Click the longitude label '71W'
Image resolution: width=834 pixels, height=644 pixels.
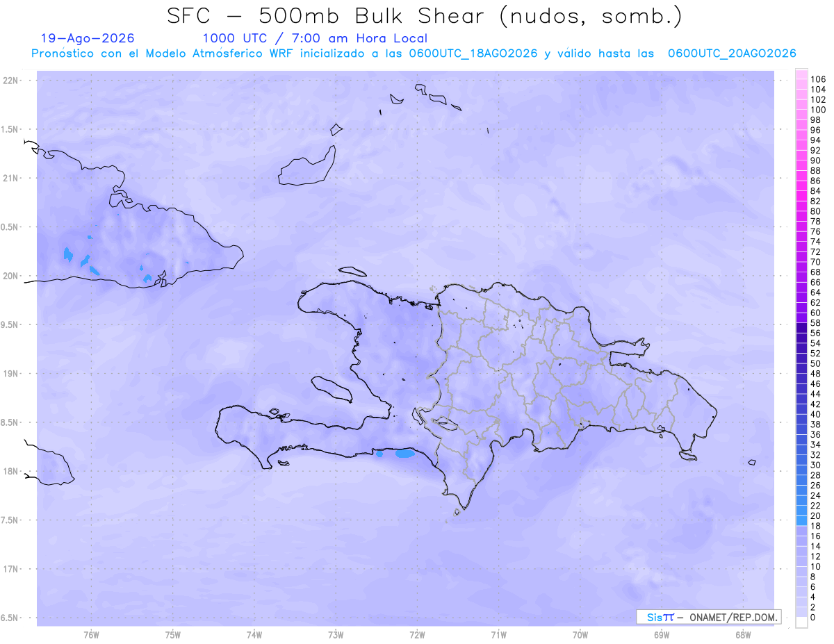[x=498, y=634]
